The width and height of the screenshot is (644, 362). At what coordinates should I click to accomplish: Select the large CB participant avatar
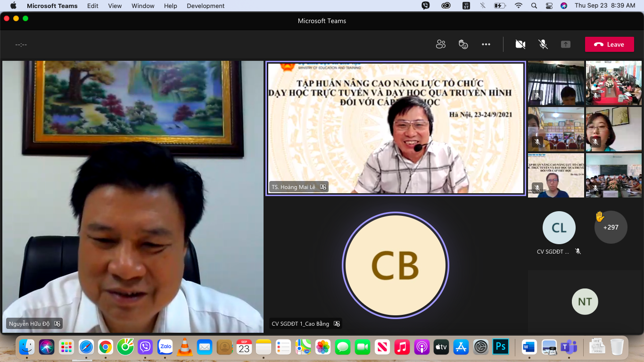pyautogui.click(x=395, y=265)
